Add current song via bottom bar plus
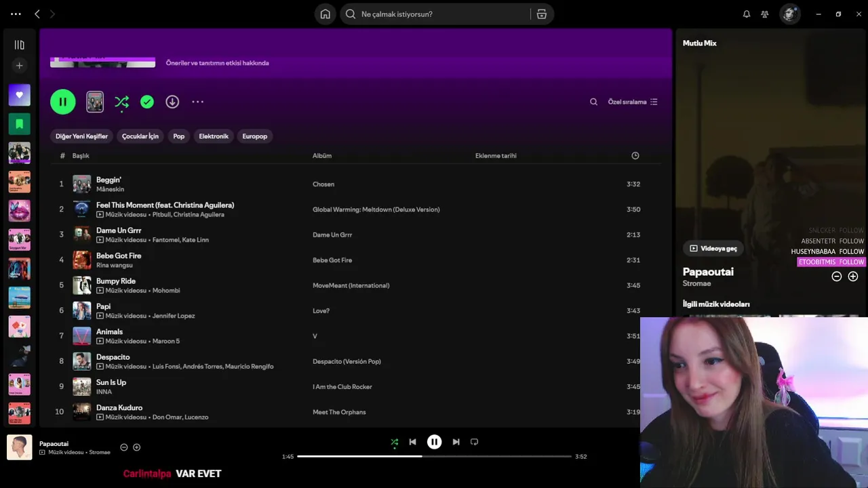The width and height of the screenshot is (868, 488). pos(136,447)
